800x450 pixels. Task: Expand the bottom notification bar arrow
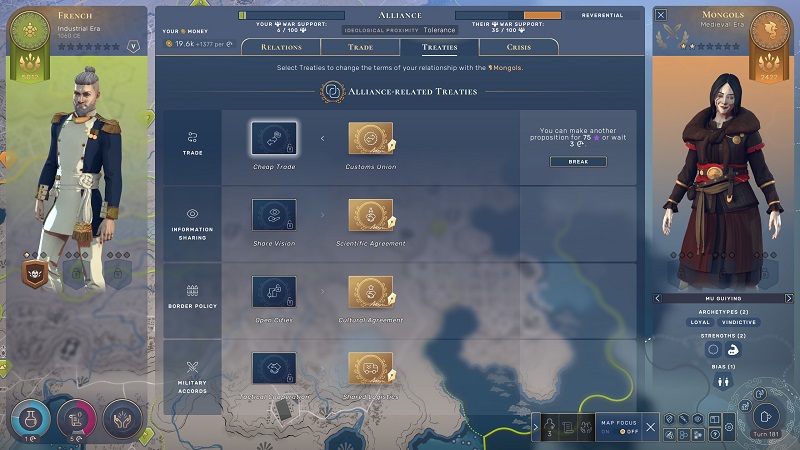click(536, 427)
